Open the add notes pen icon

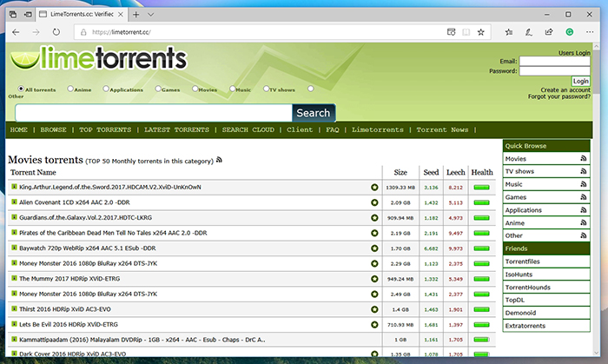[528, 32]
